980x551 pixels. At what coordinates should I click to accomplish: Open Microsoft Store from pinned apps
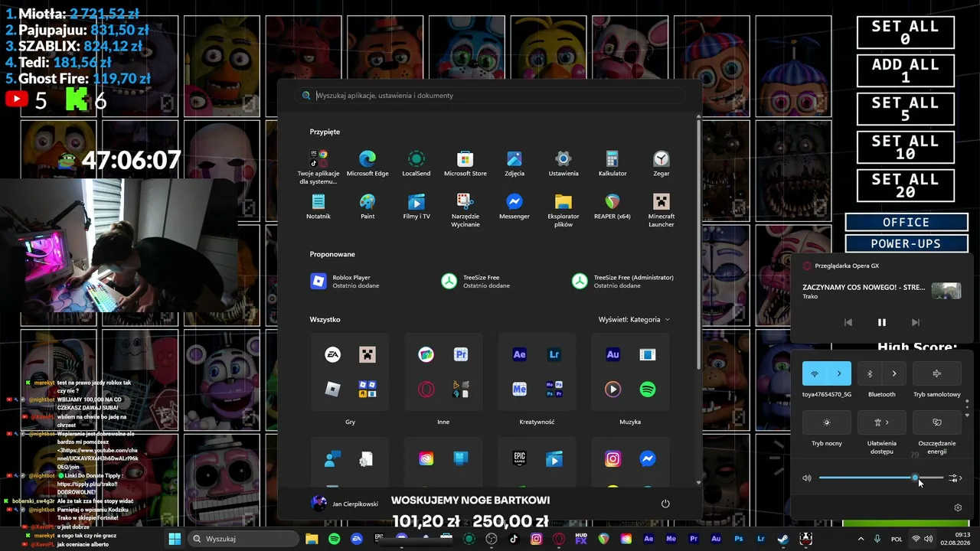[465, 163]
